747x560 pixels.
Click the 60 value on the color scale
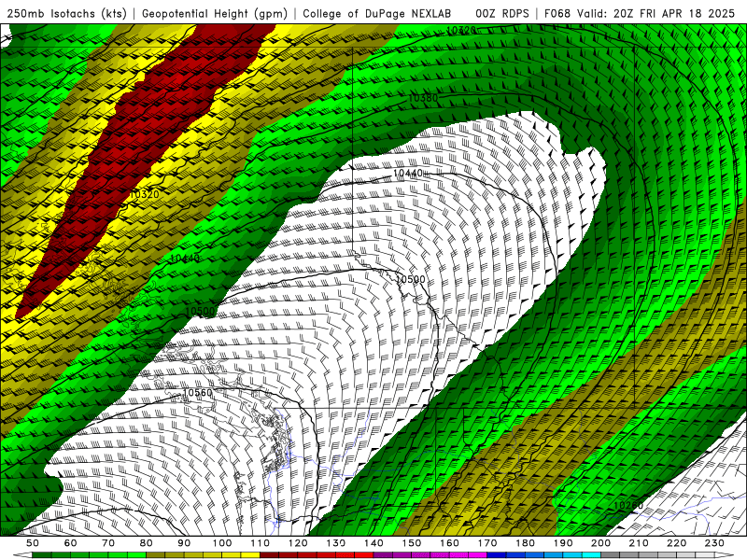(71, 543)
